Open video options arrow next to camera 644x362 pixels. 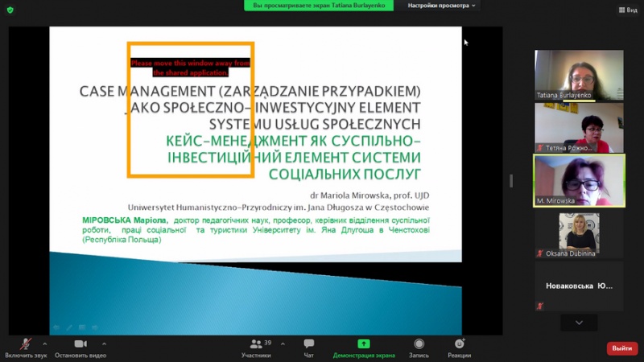[x=102, y=343]
